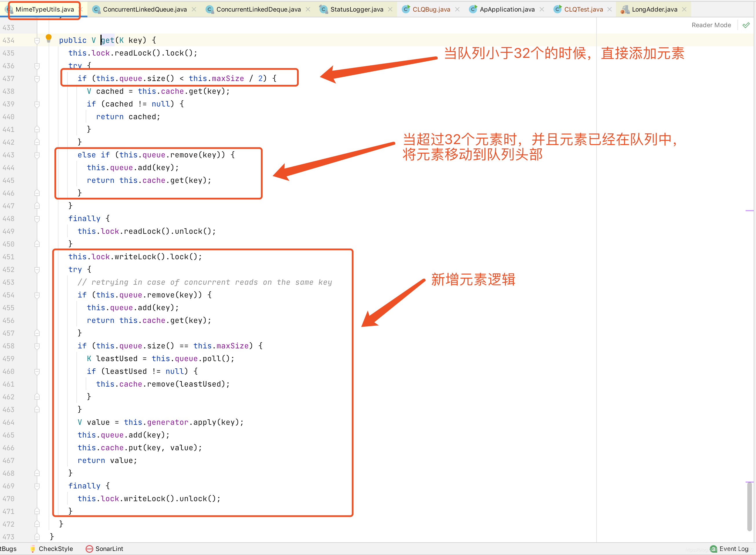This screenshot has height=555, width=756.
Task: Toggle Reader Mode in editor
Action: [x=711, y=25]
